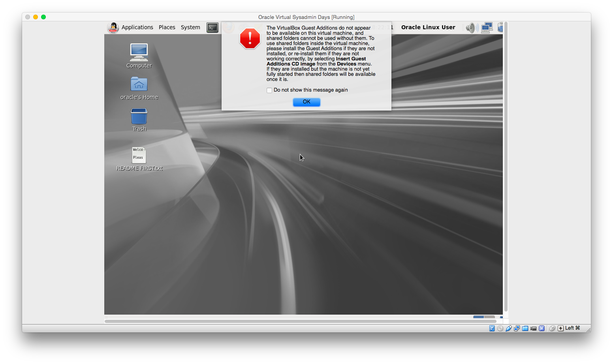Screen dimensions: 613x364
Task: Click the 'Oracle Virtual Sysadmin Days [Running]' title
Action: (x=306, y=17)
